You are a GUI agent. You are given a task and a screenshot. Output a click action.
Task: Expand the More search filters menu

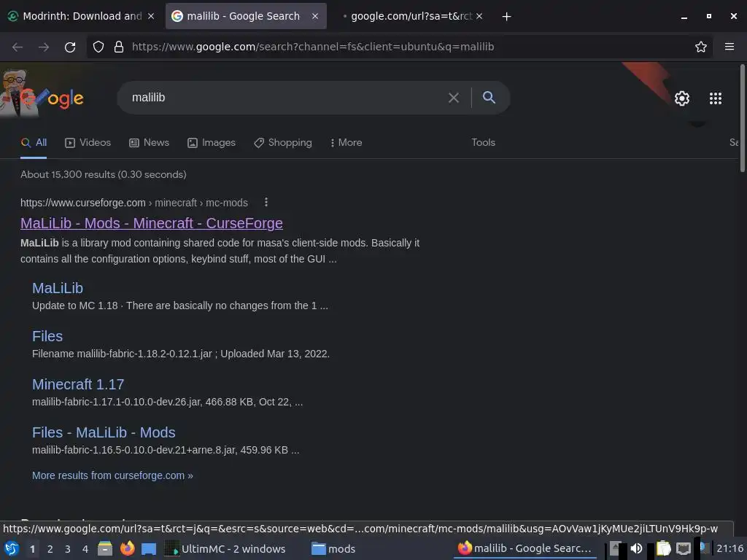(346, 143)
